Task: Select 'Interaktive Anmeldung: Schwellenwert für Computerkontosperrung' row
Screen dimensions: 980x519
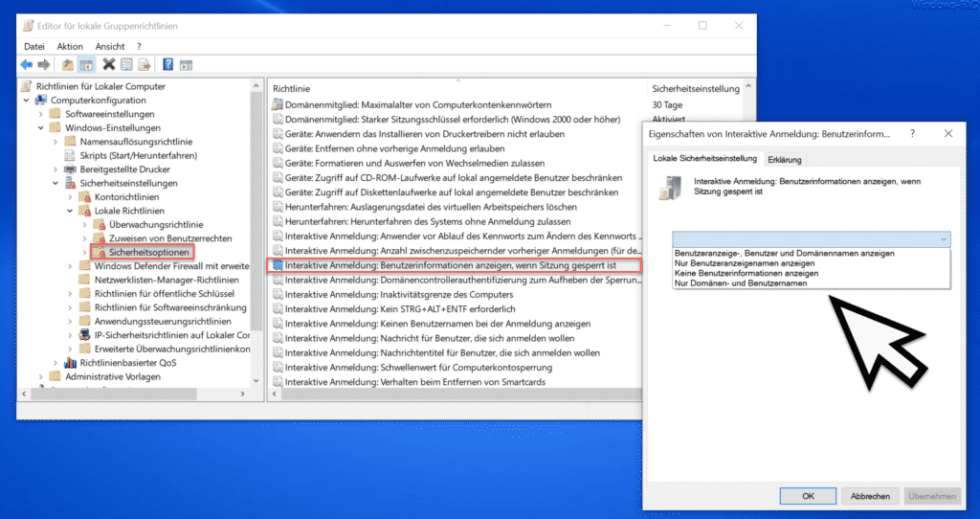Action: click(418, 367)
